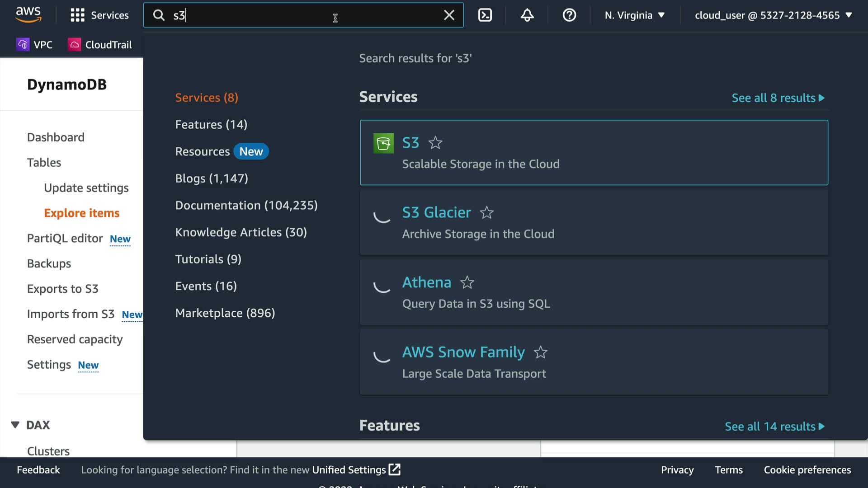
Task: Clear the search box with X
Action: pyautogui.click(x=448, y=15)
